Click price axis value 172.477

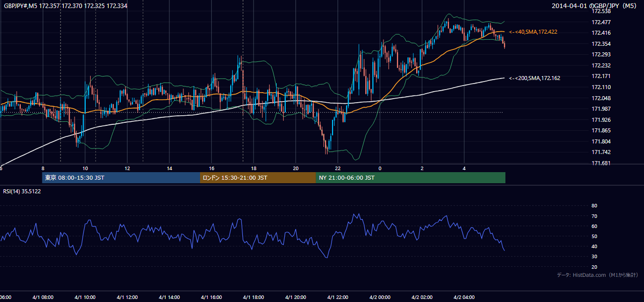click(601, 22)
